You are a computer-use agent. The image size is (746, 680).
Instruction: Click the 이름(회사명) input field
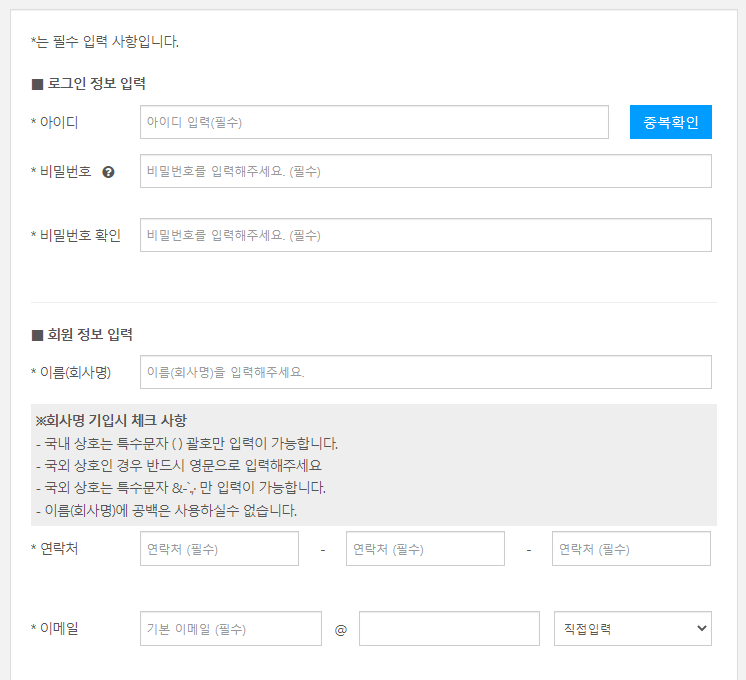pos(425,372)
